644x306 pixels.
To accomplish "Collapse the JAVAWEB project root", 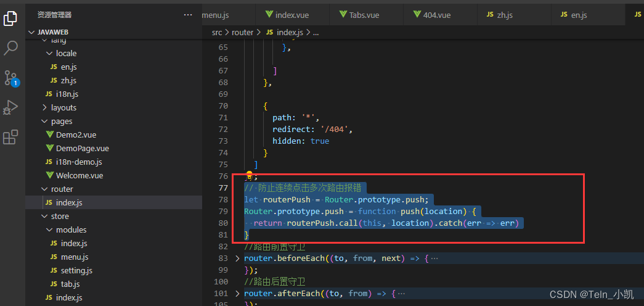I will pyautogui.click(x=32, y=32).
